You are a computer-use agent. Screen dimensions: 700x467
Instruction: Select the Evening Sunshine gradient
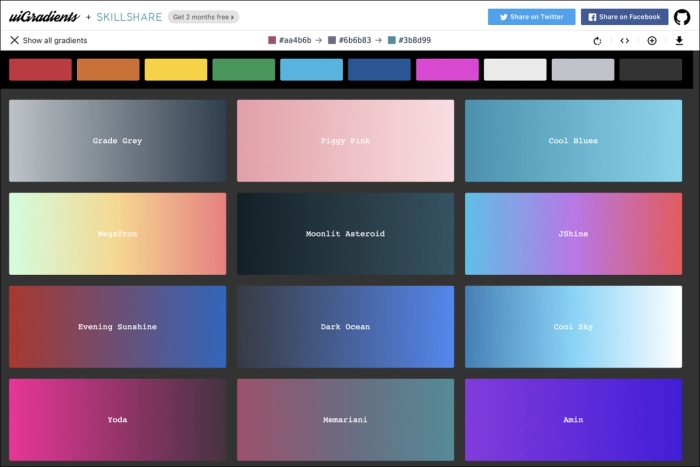pos(117,327)
